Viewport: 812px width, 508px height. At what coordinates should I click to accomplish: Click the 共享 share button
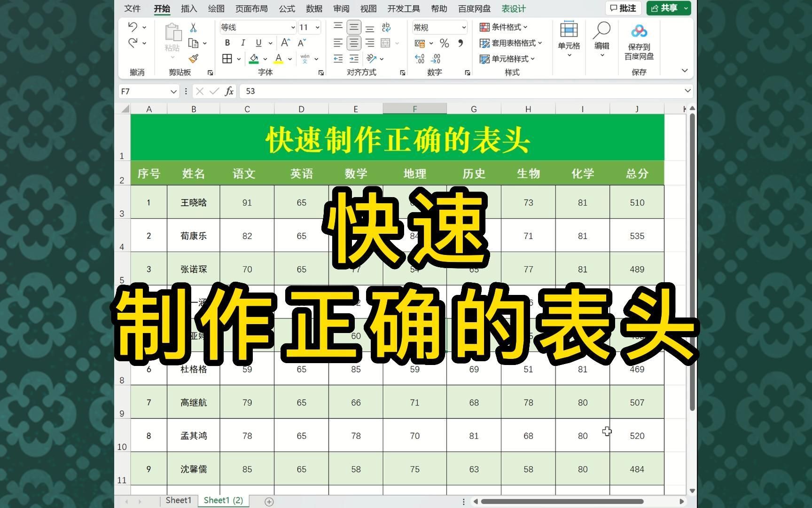667,8
